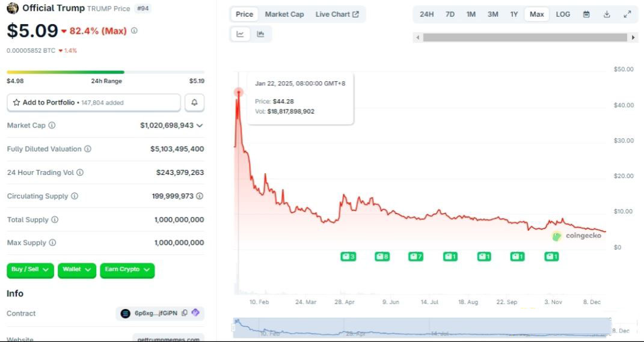Open the Buy / Sell dropdown

[x=30, y=270]
